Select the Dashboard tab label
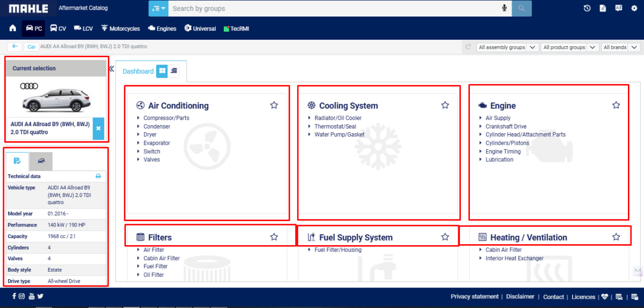 coord(138,71)
